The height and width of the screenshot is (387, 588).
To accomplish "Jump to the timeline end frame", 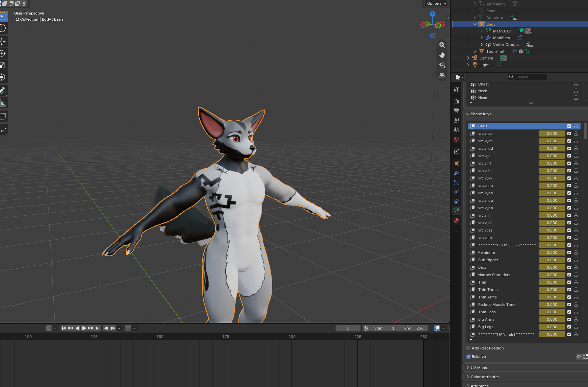I will pyautogui.click(x=98, y=328).
